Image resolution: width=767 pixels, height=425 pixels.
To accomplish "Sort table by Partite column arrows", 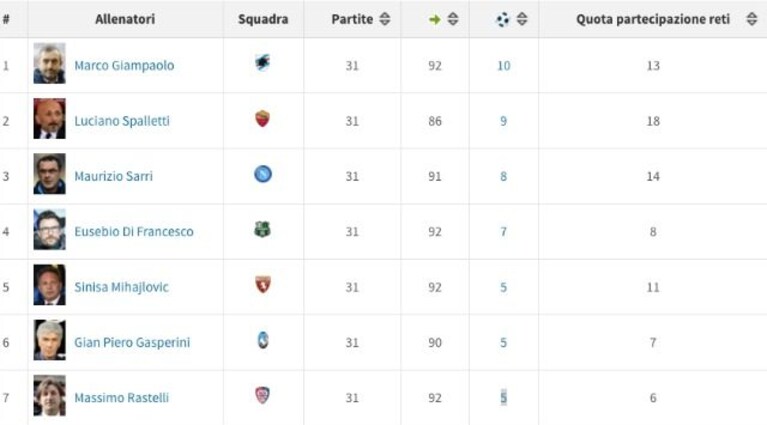I will [385, 19].
